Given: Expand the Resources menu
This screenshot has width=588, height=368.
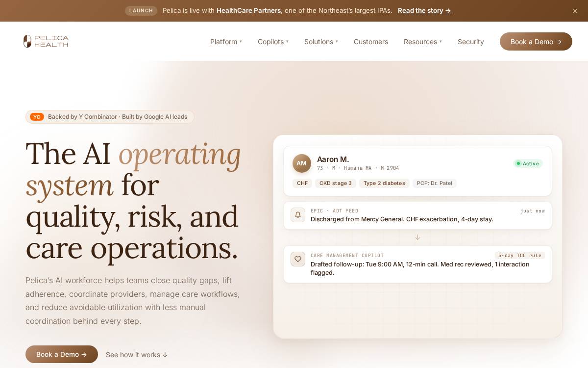Looking at the screenshot, I should (x=423, y=42).
